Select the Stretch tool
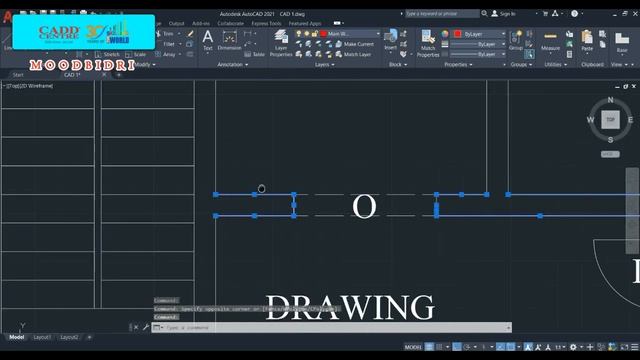640x360 pixels. [107, 54]
